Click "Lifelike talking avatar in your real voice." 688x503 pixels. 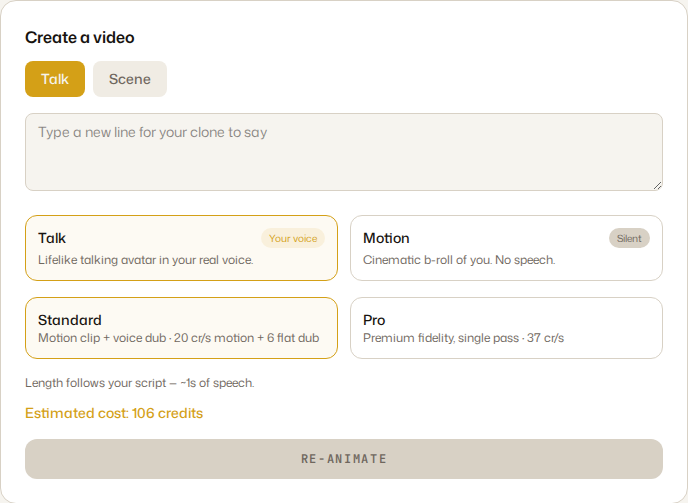[x=146, y=260]
